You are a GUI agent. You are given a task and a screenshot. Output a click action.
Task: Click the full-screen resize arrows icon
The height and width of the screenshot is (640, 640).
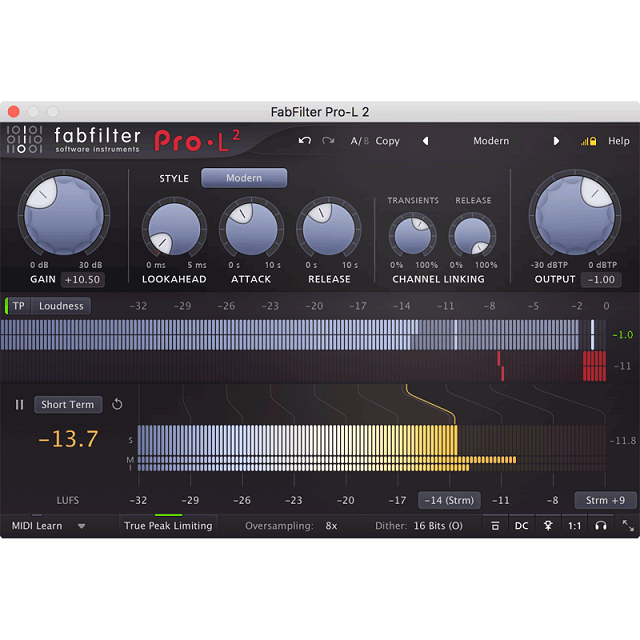coord(628,525)
